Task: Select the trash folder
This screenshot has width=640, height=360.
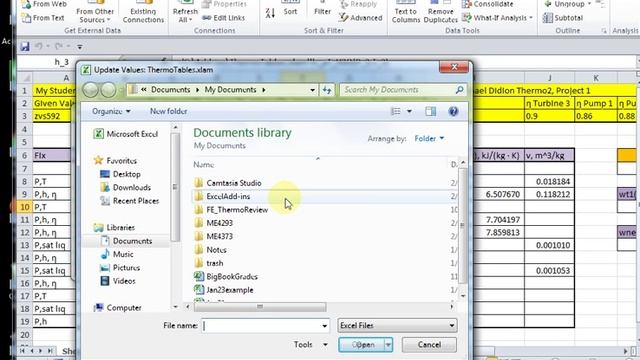Action: click(209, 263)
